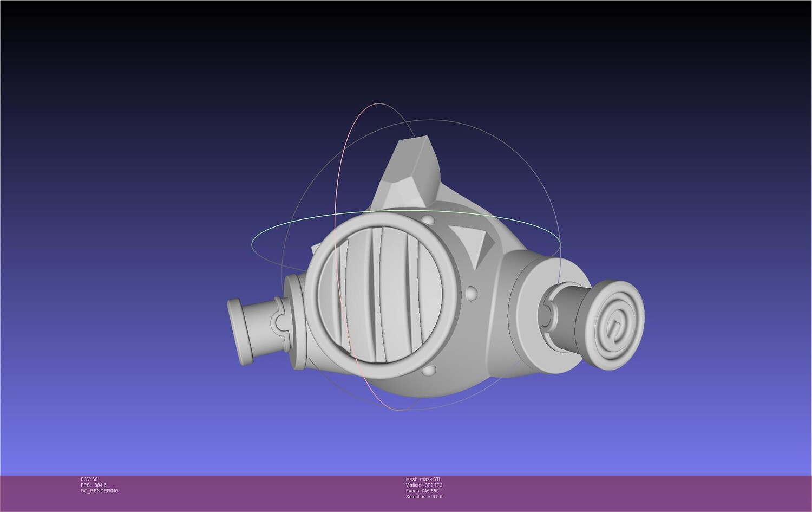The image size is (812, 512).
Task: Click the "Selection: v: 0 f: 0" text
Action: pyautogui.click(x=424, y=497)
